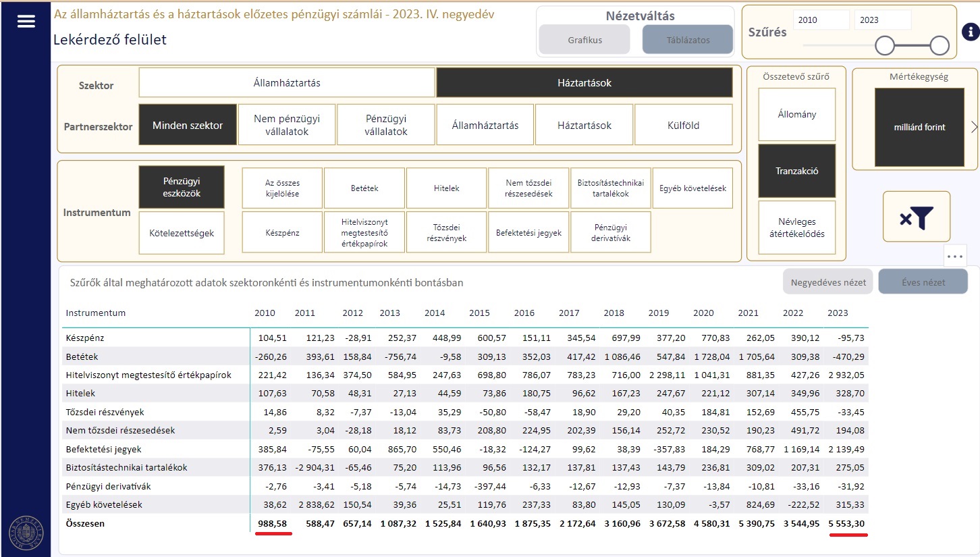Viewport: 980px width, 557px height.
Task: Clear all filters with funnel icon
Action: (916, 217)
